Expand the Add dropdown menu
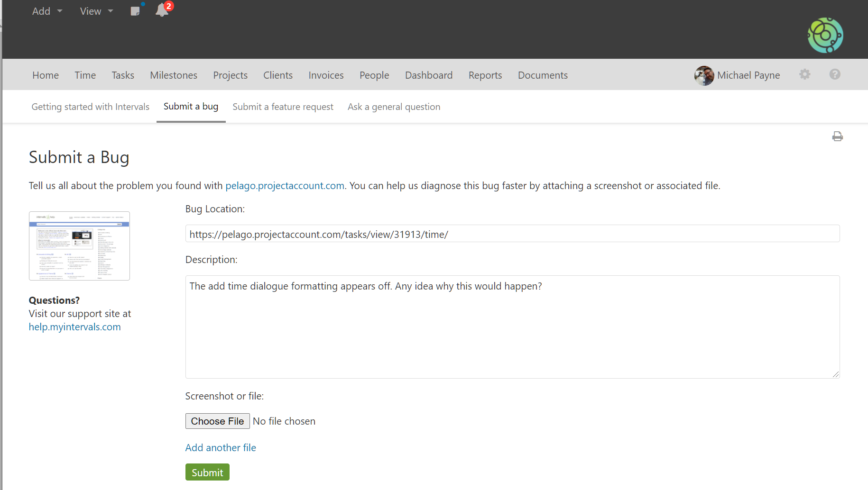Image resolution: width=868 pixels, height=490 pixels. [x=47, y=11]
